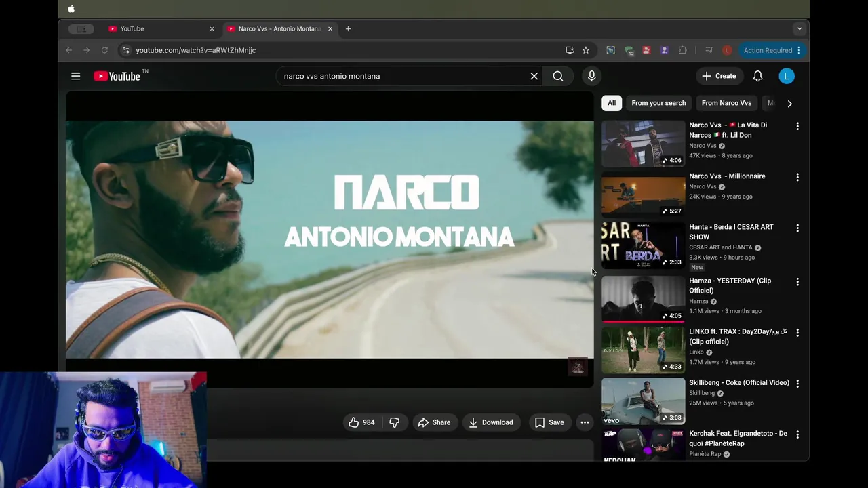Save the video to a playlist
Screen dimensions: 868x488
[549, 422]
